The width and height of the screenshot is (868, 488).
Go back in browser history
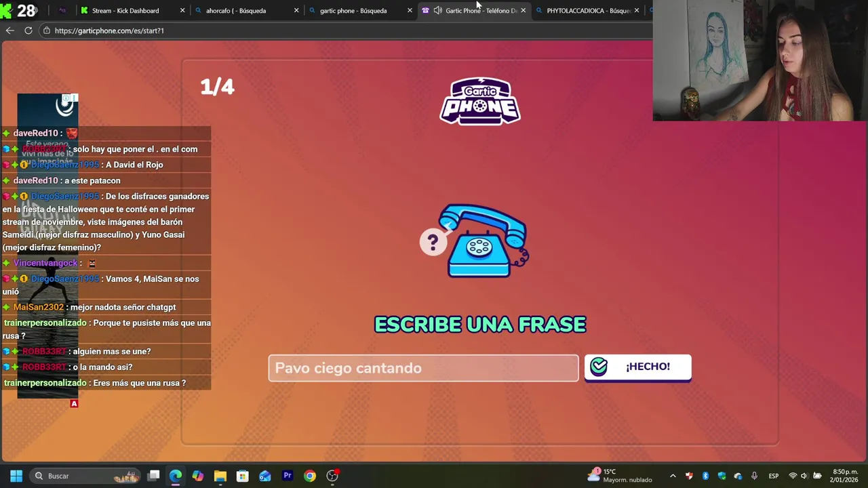[9, 30]
